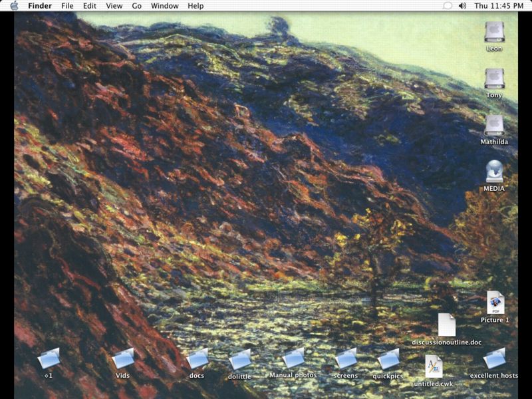532x399 pixels.
Task: Select the screens folder icon
Action: tap(346, 358)
